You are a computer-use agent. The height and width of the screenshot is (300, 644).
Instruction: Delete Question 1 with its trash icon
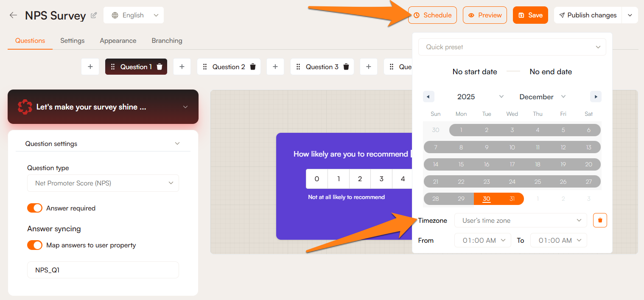[160, 67]
